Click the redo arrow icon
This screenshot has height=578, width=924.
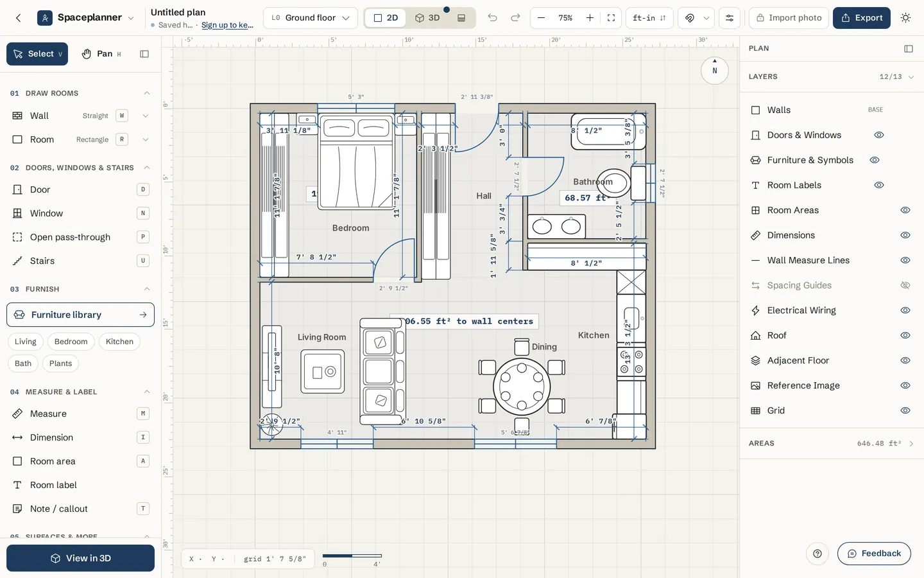pyautogui.click(x=515, y=18)
